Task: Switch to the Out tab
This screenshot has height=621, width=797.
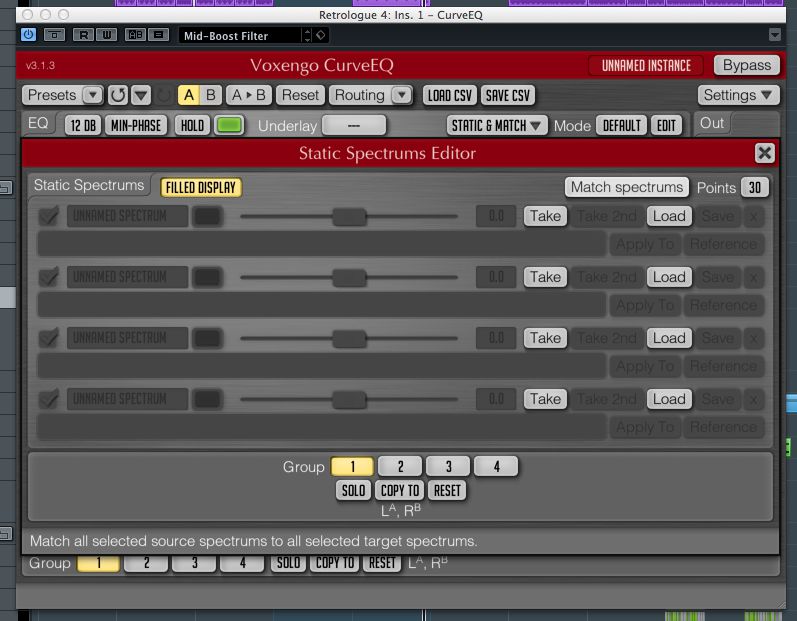Action: 712,123
